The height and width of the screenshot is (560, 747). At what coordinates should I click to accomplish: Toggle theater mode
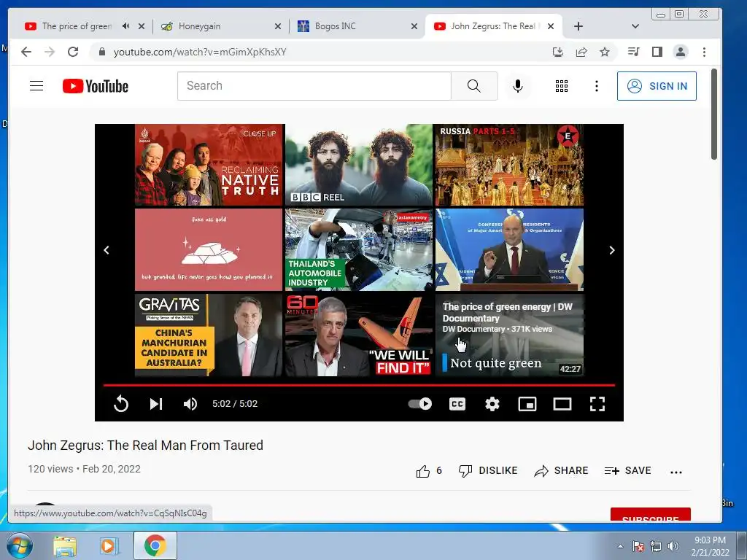pyautogui.click(x=562, y=404)
